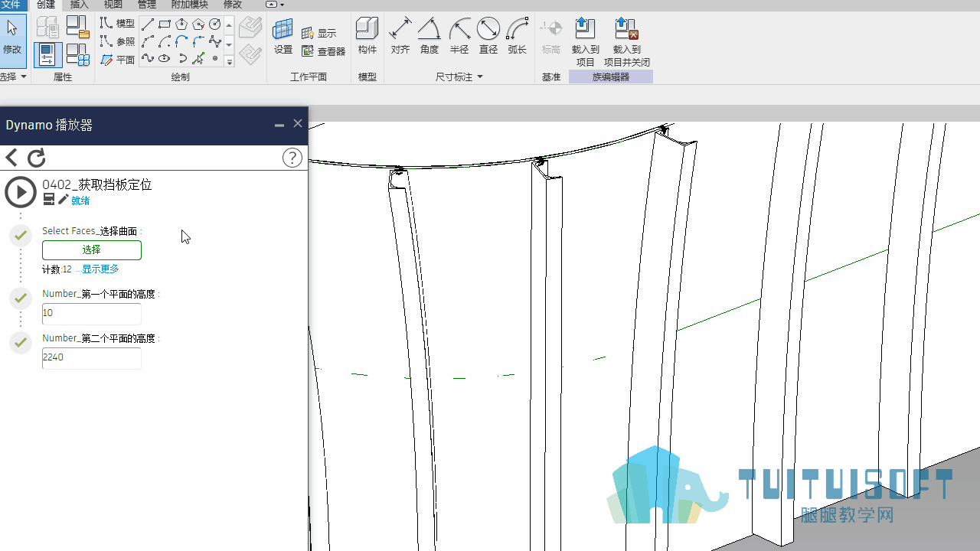Click the green Select faces button
The image size is (980, 551).
92,250
